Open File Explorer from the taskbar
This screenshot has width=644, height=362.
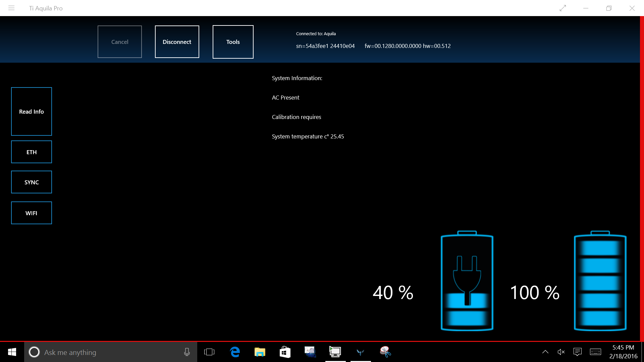(260, 352)
